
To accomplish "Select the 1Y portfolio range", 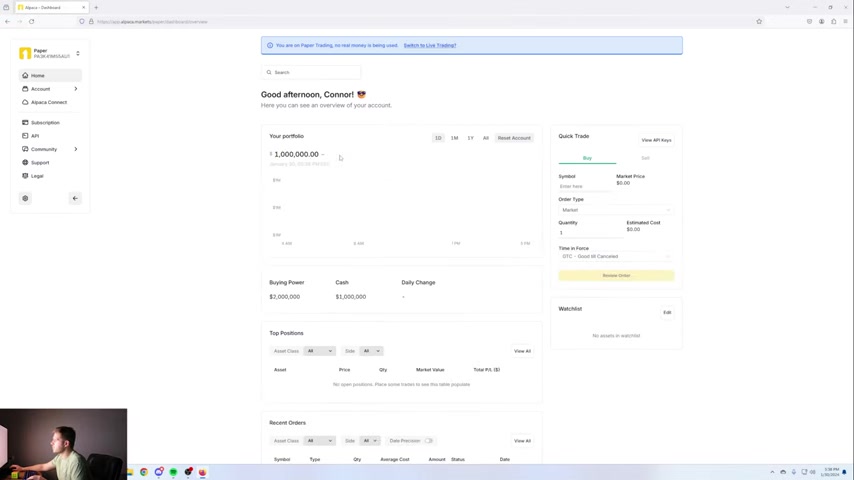I will 471,138.
